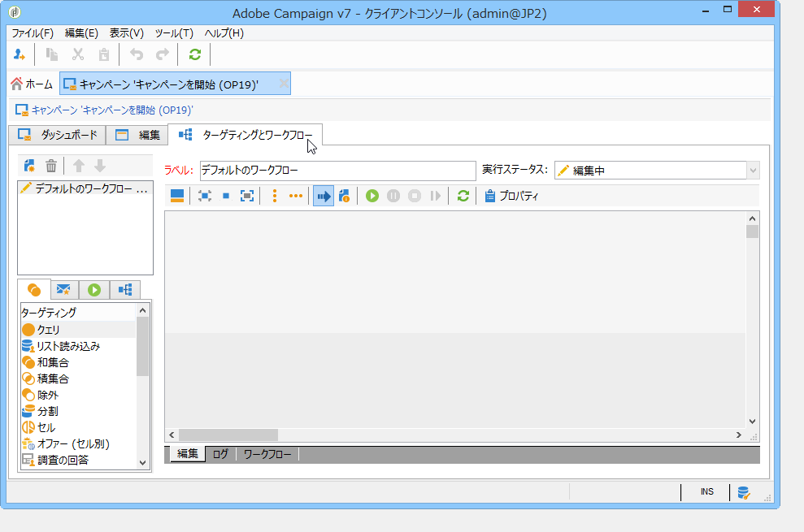Open the ヘルプ(H) menu

pos(224,33)
